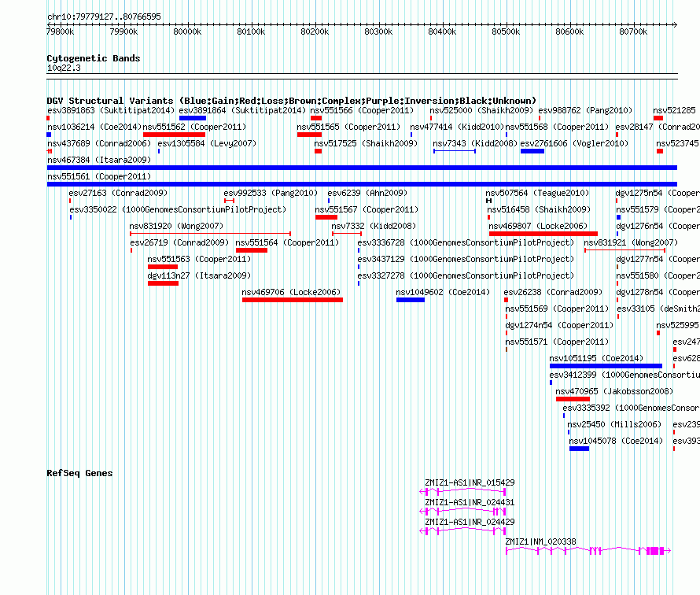
Task: Select nsv551564 (Cooper2011) red bar
Action: click(252, 250)
